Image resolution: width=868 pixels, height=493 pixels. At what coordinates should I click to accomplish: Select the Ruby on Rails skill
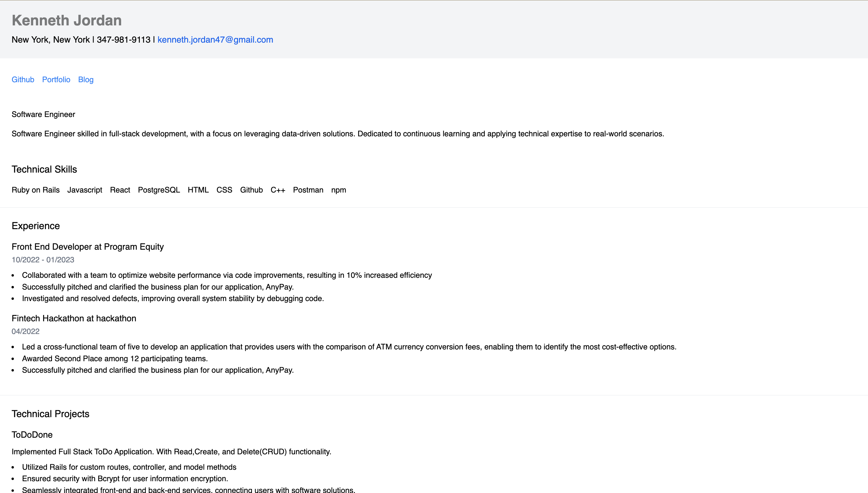point(35,190)
